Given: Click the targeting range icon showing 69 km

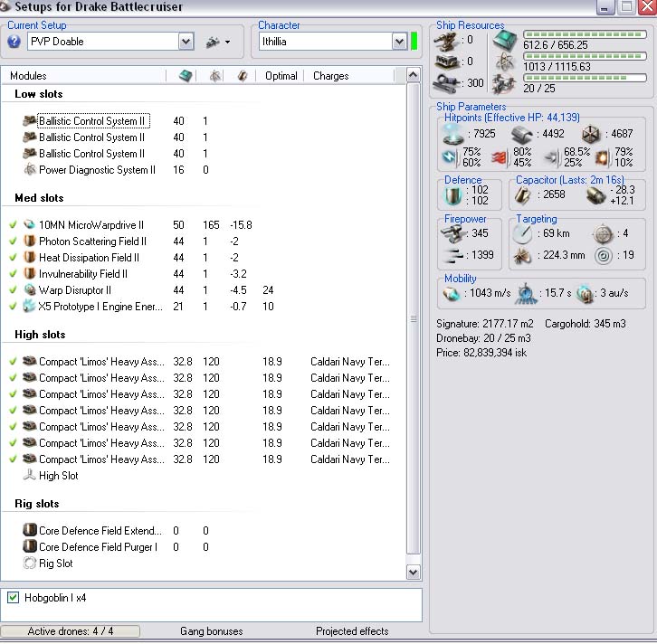Looking at the screenshot, I should pyautogui.click(x=522, y=234).
